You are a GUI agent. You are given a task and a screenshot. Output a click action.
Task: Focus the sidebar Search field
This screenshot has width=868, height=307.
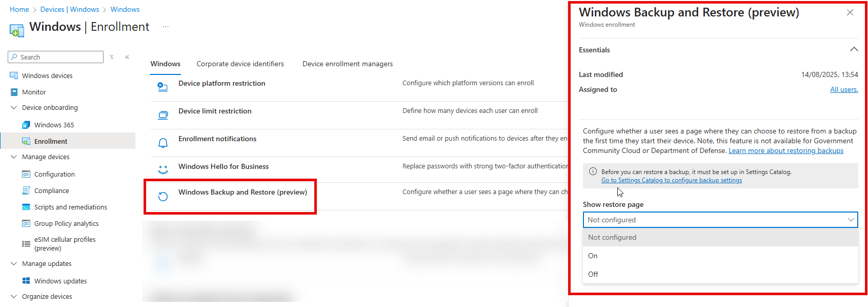pyautogui.click(x=56, y=57)
